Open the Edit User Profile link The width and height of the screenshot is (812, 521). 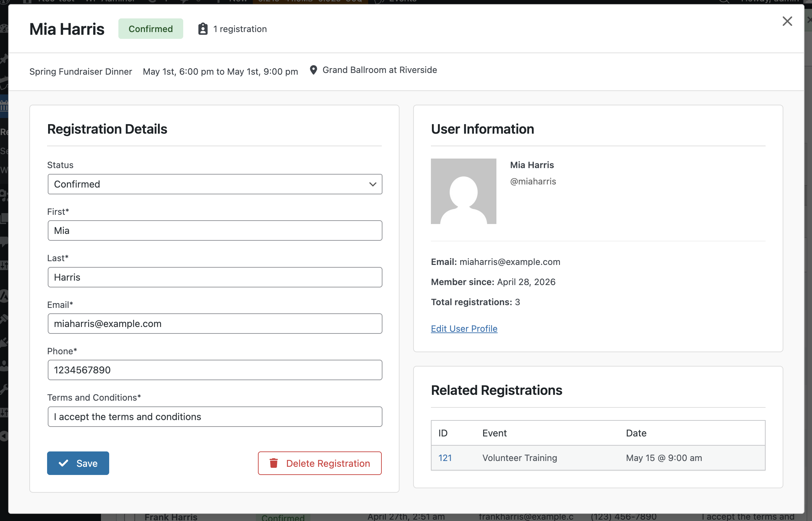pos(464,328)
